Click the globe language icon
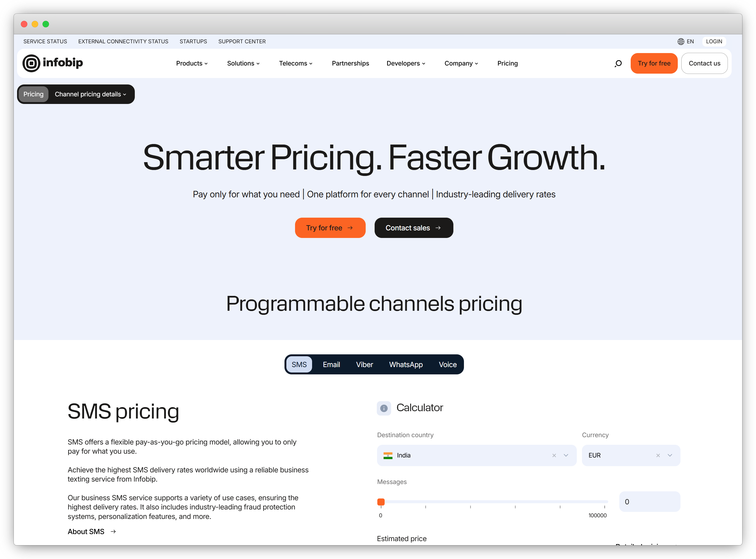756x559 pixels. (x=680, y=41)
